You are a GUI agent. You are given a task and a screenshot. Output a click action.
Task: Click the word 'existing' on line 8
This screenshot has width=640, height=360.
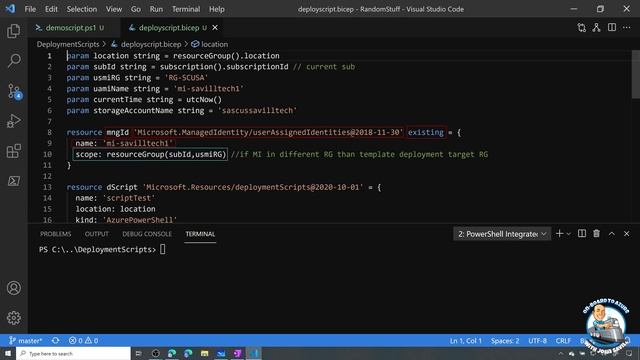426,132
